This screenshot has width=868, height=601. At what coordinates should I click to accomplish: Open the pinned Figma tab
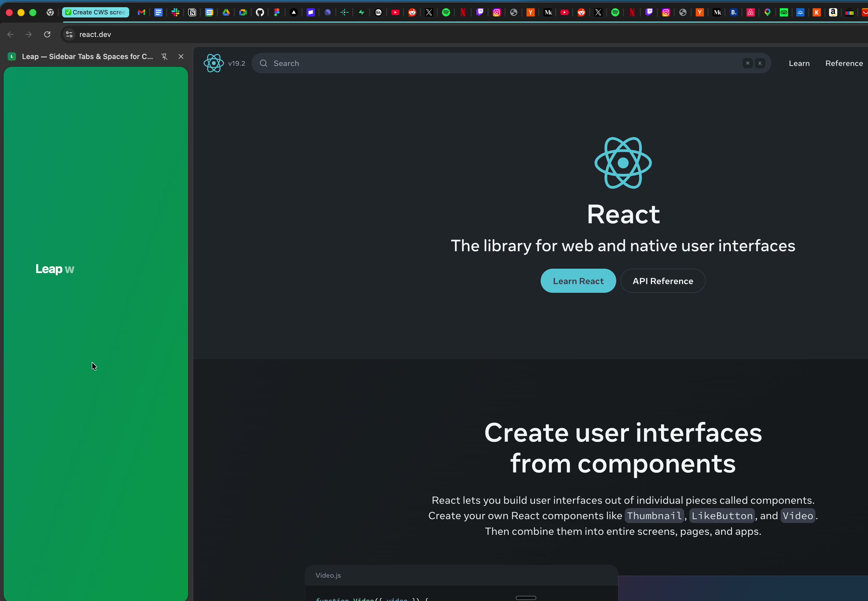(277, 13)
